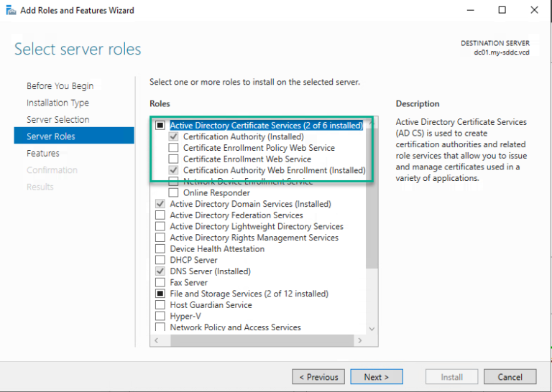Select Active Directory Certificate Services row text

tap(266, 125)
